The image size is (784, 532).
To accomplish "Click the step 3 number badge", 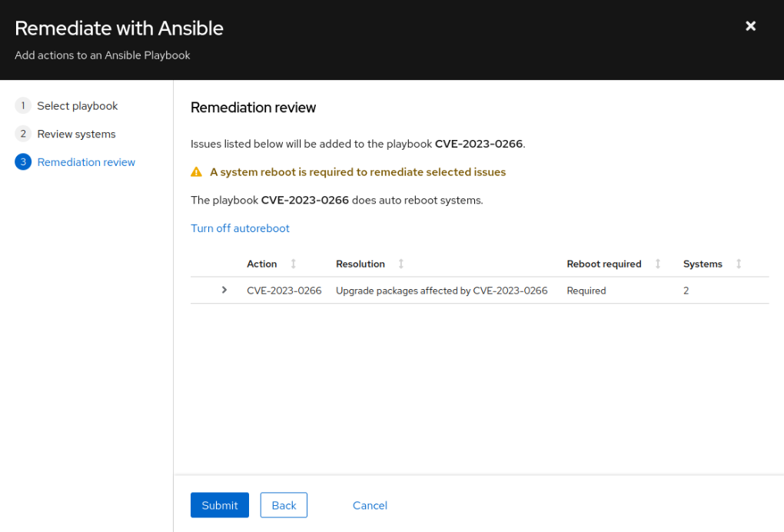I will [x=23, y=161].
